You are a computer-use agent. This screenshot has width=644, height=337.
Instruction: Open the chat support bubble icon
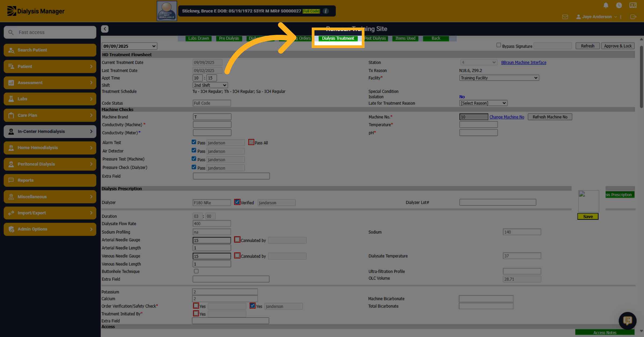627,320
